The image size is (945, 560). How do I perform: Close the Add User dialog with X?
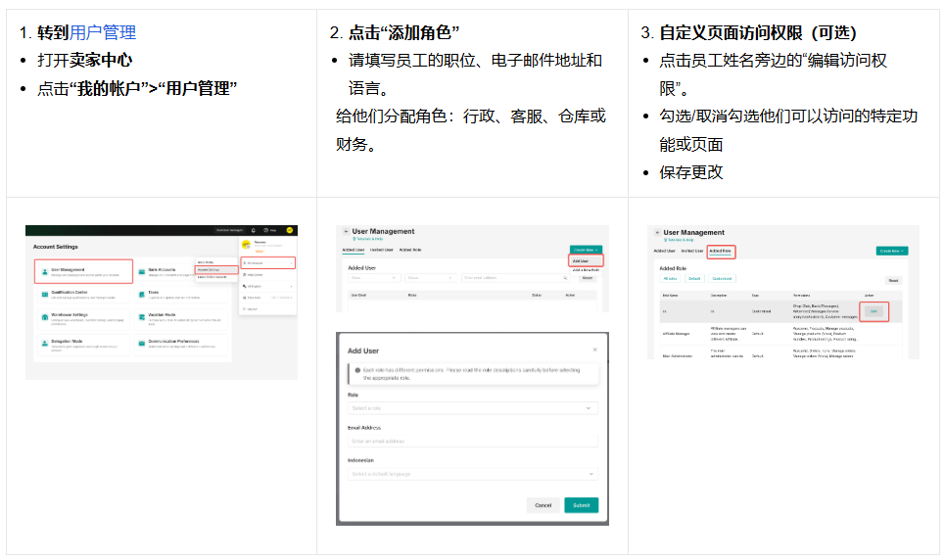(x=593, y=349)
